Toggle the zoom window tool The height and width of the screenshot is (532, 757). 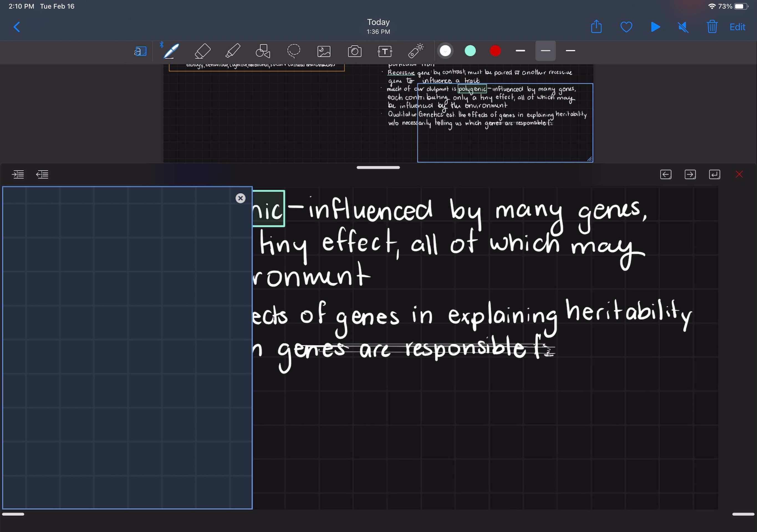[141, 51]
